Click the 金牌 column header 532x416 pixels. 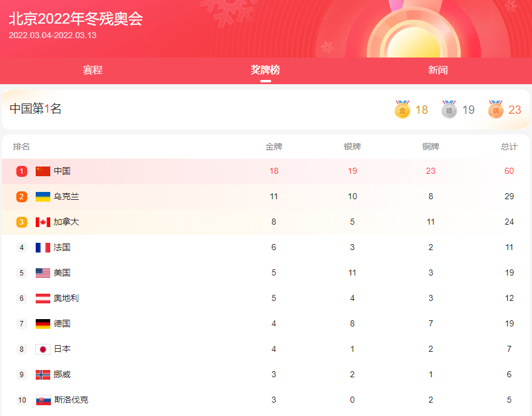[x=274, y=147]
